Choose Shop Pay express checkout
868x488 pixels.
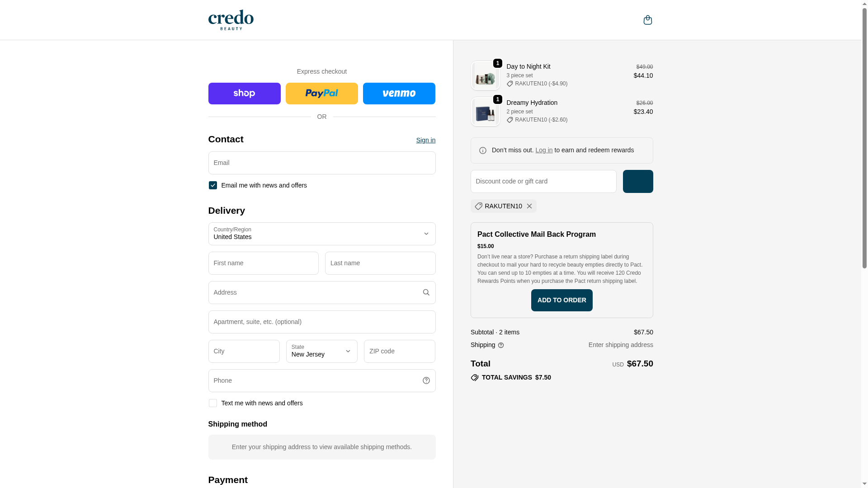pos(244,94)
